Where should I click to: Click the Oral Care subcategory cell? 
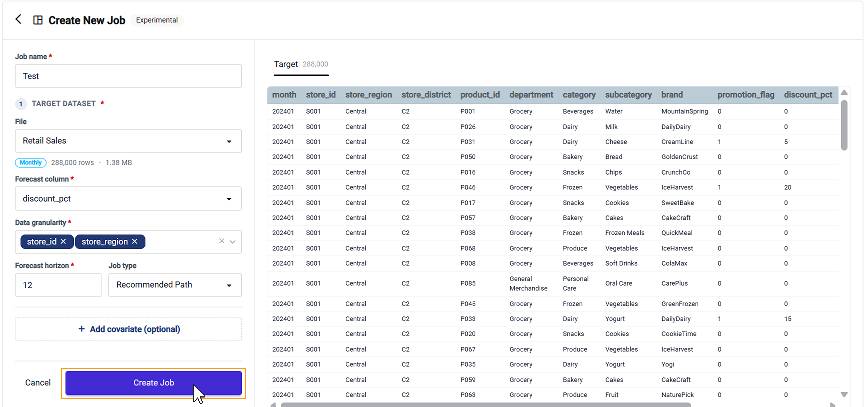[618, 284]
